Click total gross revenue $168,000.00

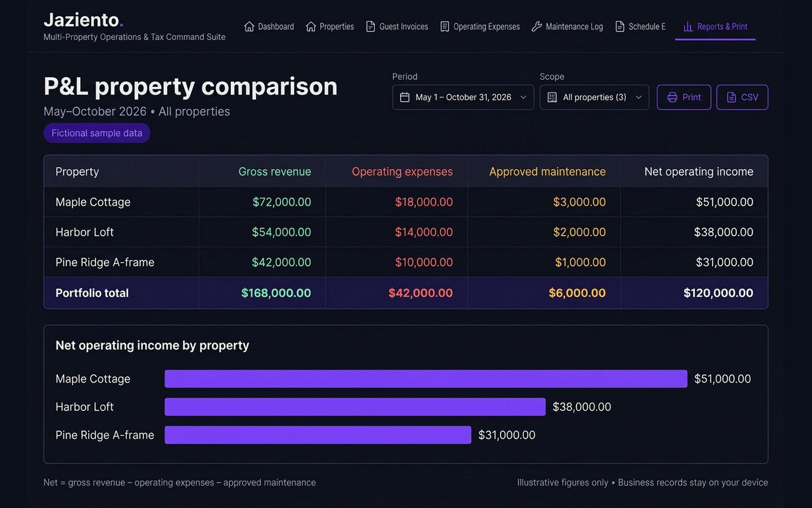point(276,293)
